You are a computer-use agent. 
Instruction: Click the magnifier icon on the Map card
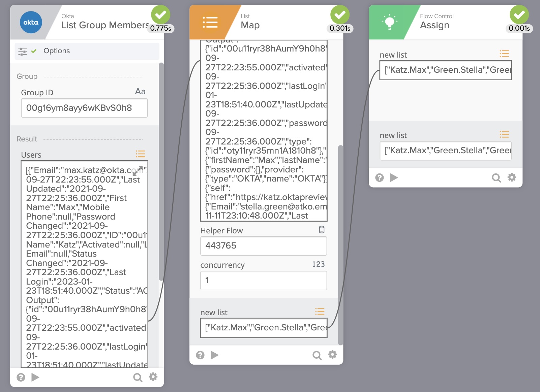[x=317, y=355]
